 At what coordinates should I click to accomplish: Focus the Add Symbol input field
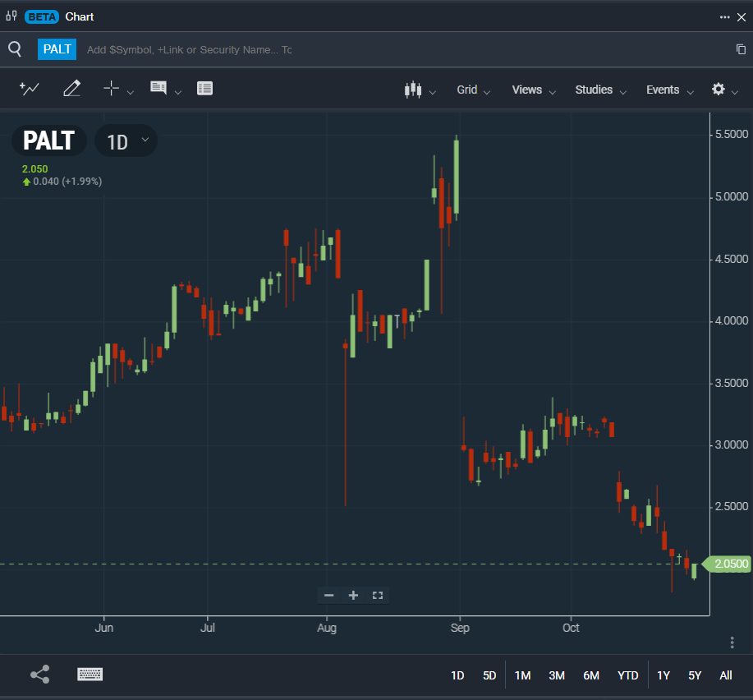pos(189,50)
